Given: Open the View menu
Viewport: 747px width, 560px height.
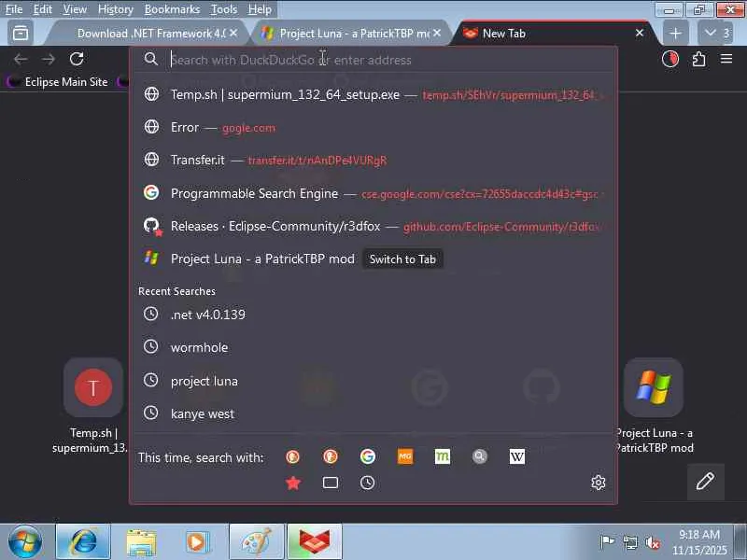Looking at the screenshot, I should point(75,9).
